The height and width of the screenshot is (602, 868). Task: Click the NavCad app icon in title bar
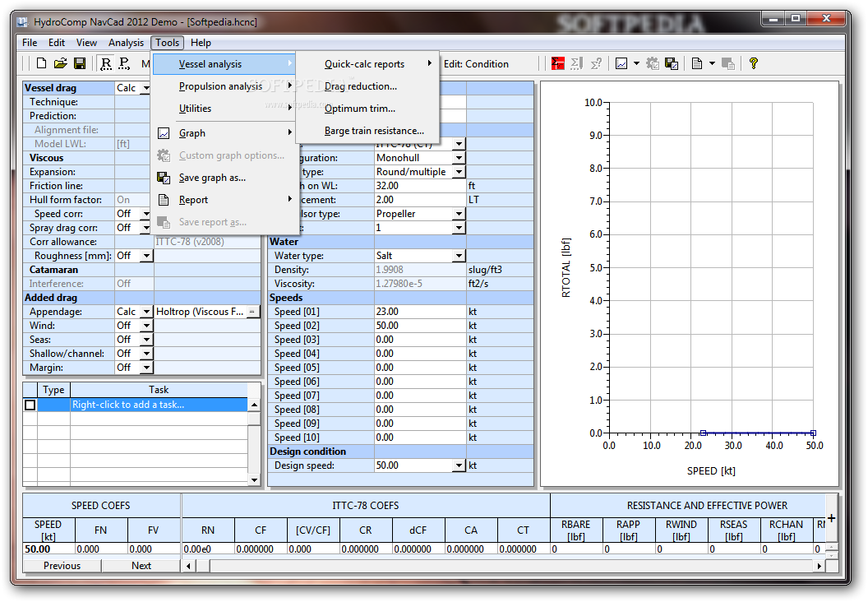click(x=22, y=22)
